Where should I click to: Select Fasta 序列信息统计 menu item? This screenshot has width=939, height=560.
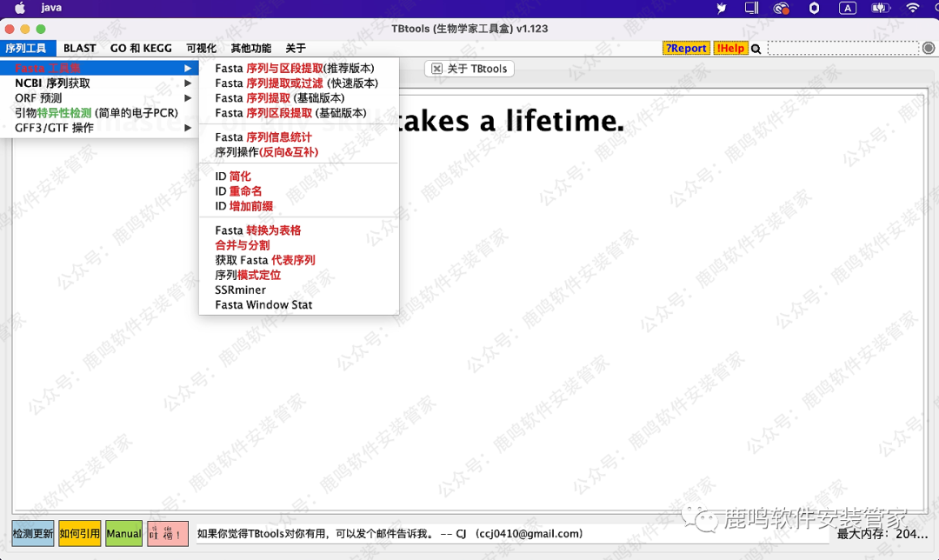263,137
